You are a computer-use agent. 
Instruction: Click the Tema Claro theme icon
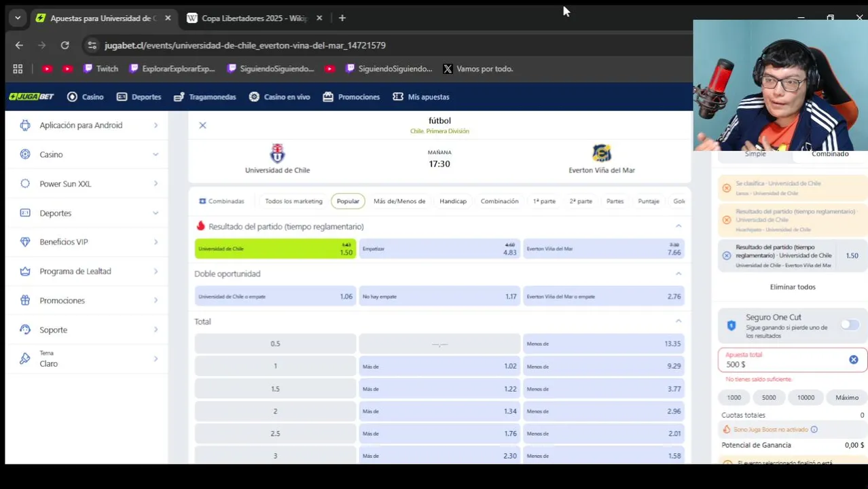point(25,359)
